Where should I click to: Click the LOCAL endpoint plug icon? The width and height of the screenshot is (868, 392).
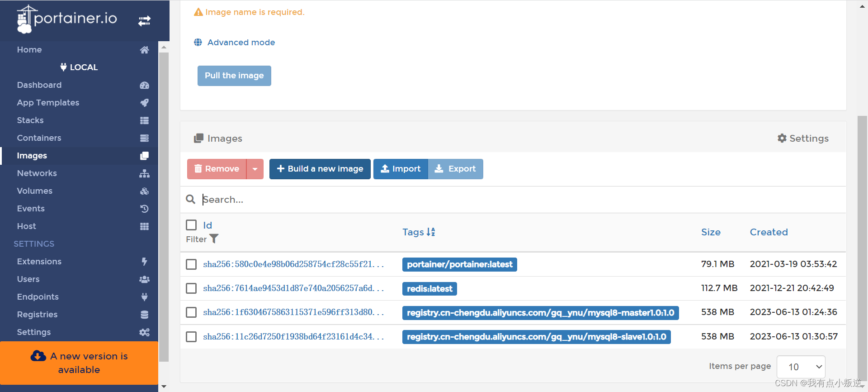(x=63, y=67)
